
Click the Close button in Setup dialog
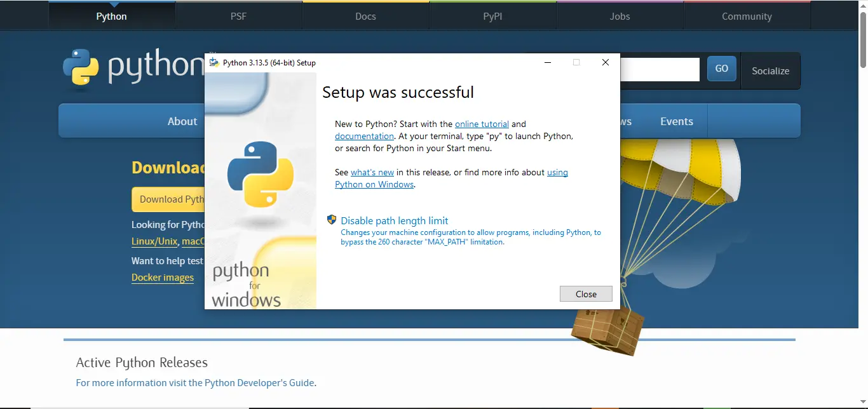tap(586, 294)
